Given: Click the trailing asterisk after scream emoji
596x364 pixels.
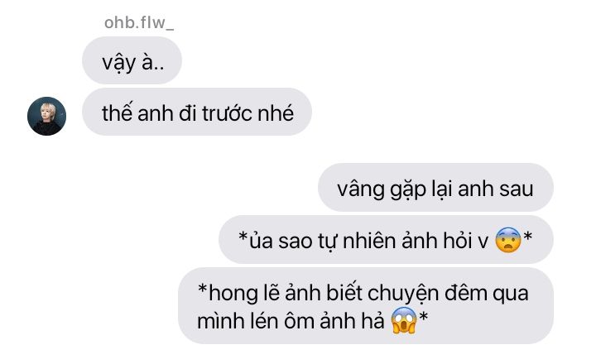Looking at the screenshot, I should tap(424, 316).
